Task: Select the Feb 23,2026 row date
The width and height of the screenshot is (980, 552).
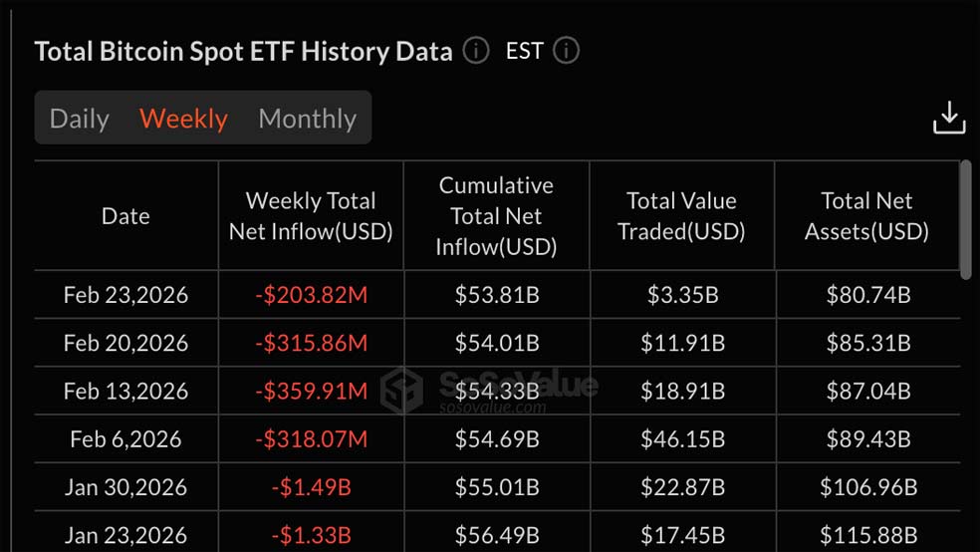Action: click(x=125, y=295)
